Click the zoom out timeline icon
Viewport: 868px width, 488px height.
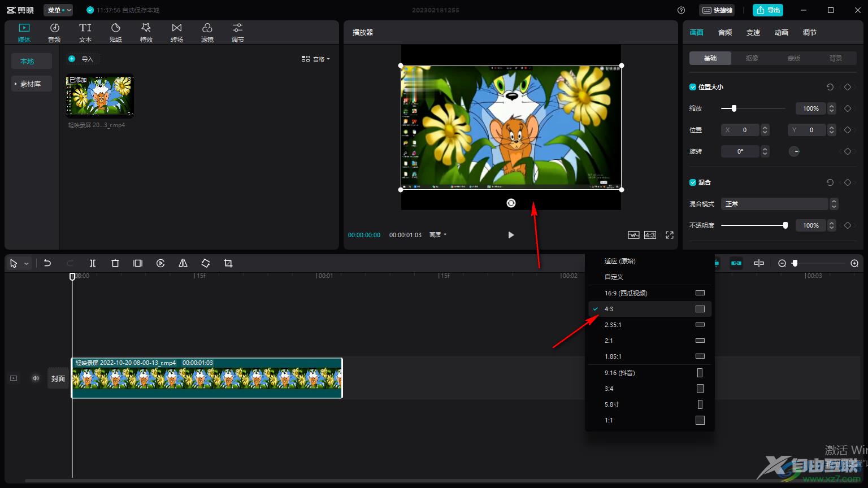click(782, 263)
